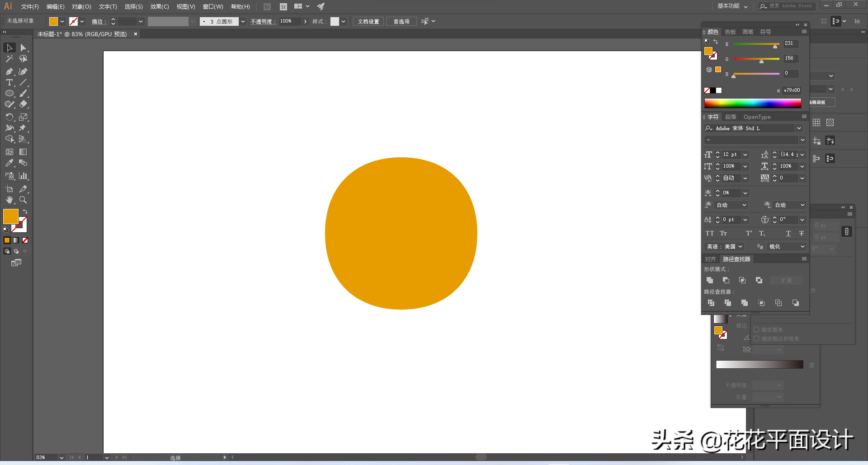Toggle strikethrough text style
868x465 pixels.
[802, 234]
